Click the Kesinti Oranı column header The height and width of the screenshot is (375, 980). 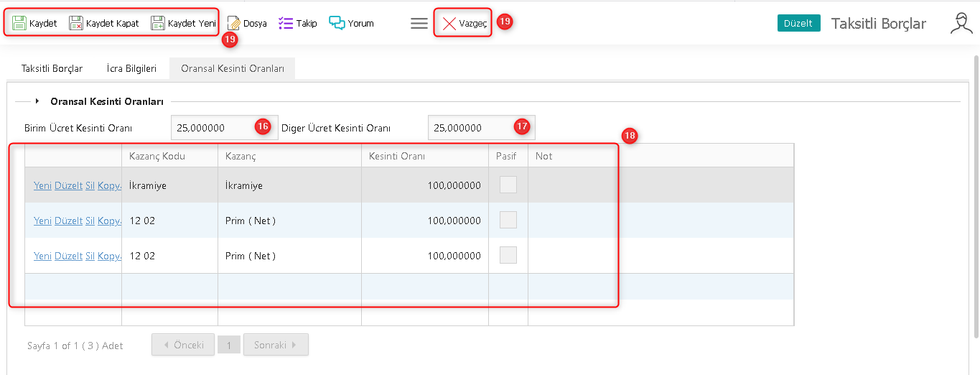coord(397,156)
